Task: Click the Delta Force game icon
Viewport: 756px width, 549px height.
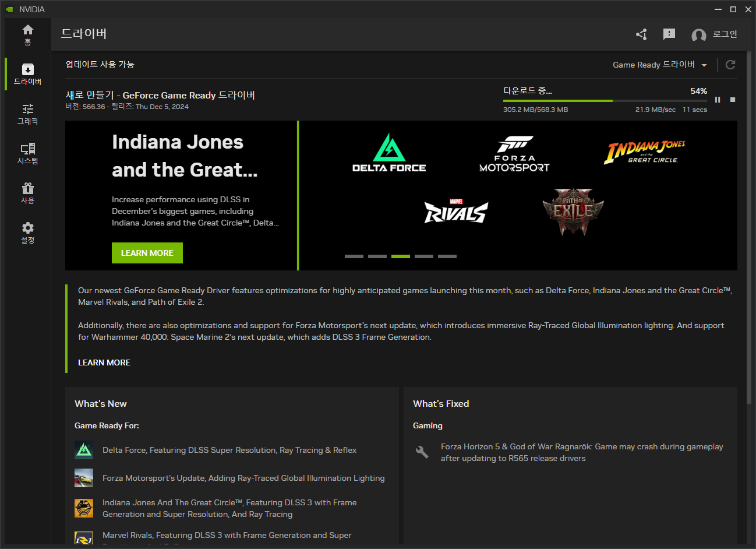Action: click(84, 450)
